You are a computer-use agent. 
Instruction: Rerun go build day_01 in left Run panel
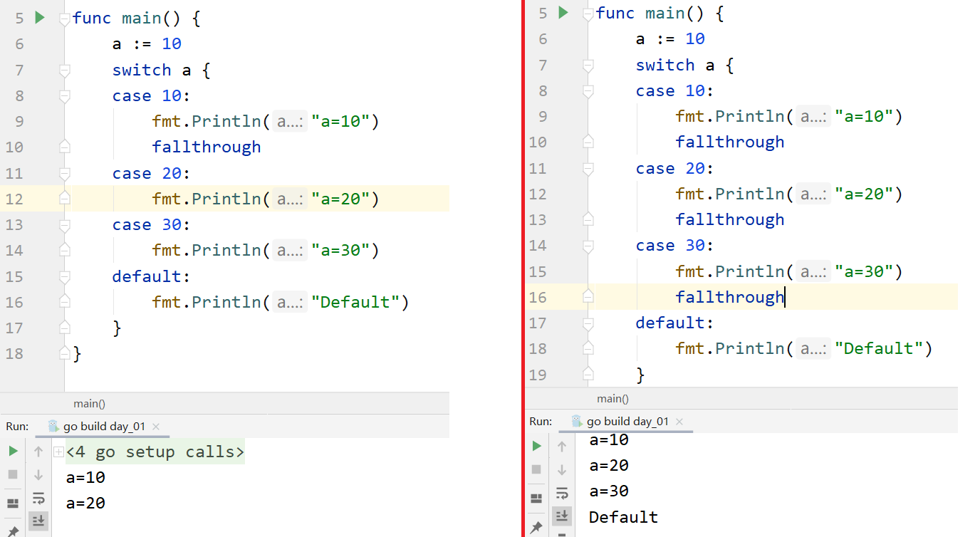pos(13,452)
